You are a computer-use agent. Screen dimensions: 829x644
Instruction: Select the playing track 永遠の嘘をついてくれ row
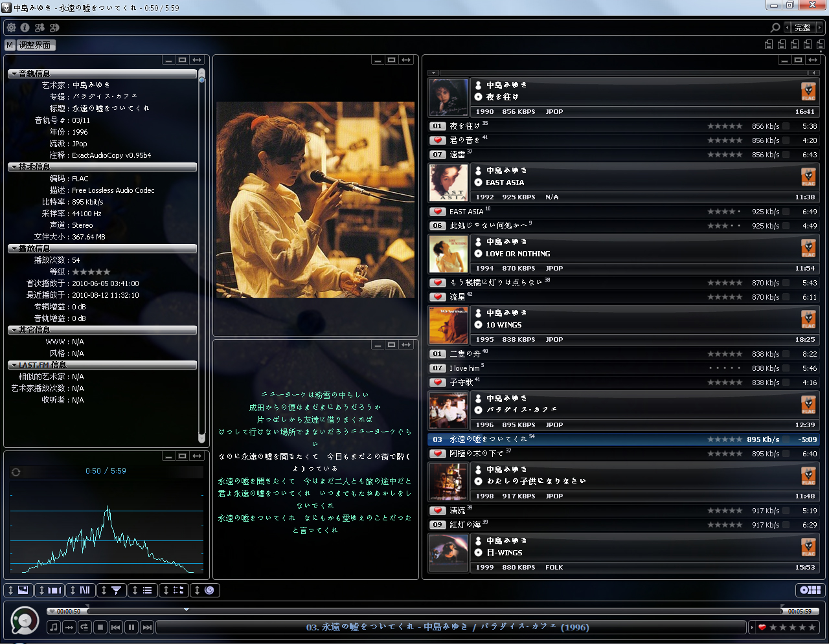point(623,439)
